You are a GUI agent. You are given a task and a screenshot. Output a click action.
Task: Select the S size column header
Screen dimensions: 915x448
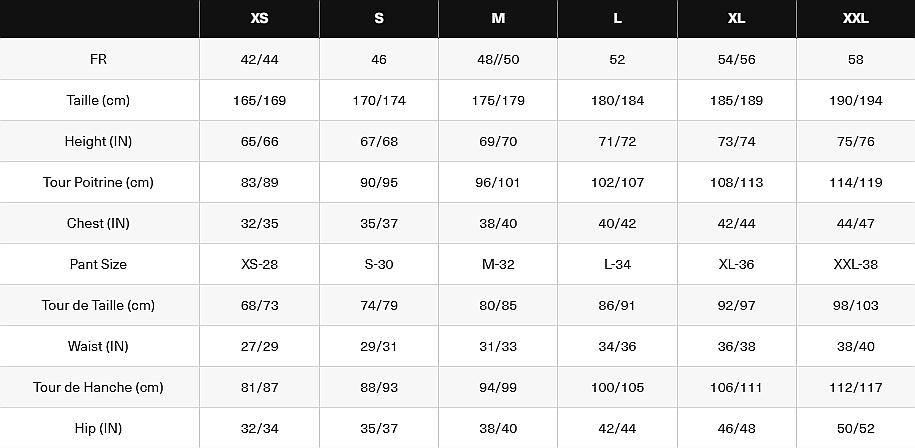pos(379,19)
